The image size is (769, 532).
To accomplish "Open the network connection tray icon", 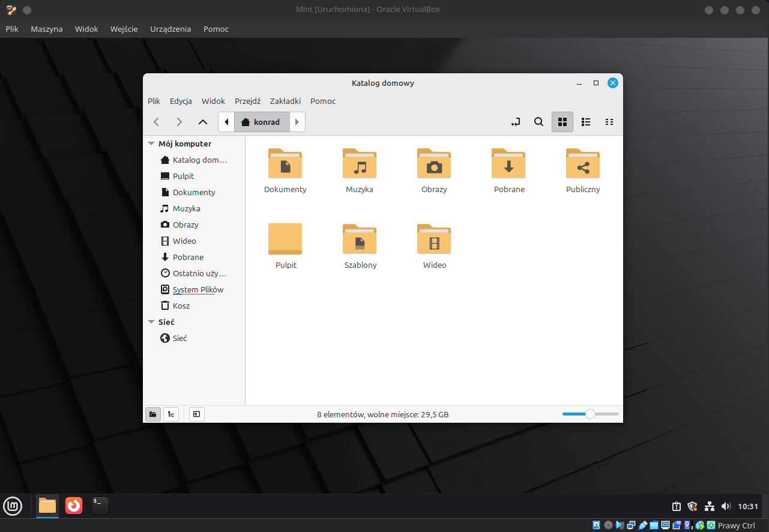I will 709,507.
